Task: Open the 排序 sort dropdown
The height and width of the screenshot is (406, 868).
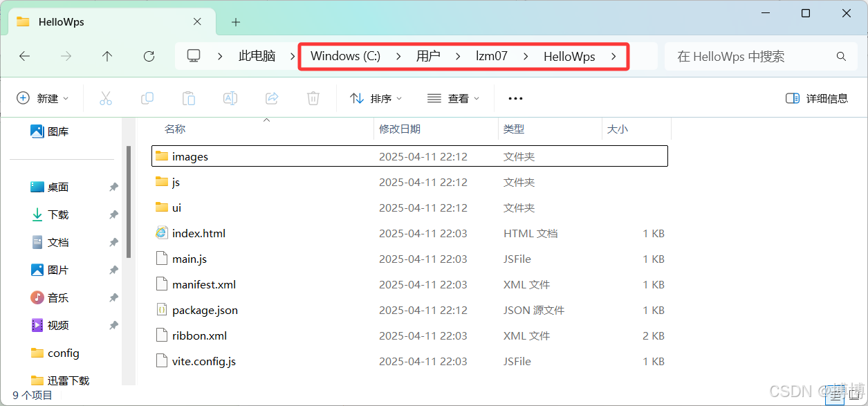Action: pyautogui.click(x=376, y=98)
